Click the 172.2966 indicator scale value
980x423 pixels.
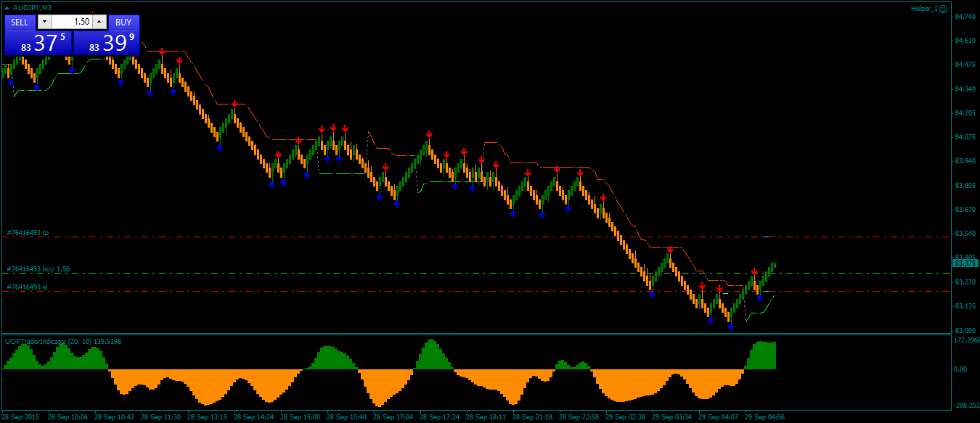[967, 340]
